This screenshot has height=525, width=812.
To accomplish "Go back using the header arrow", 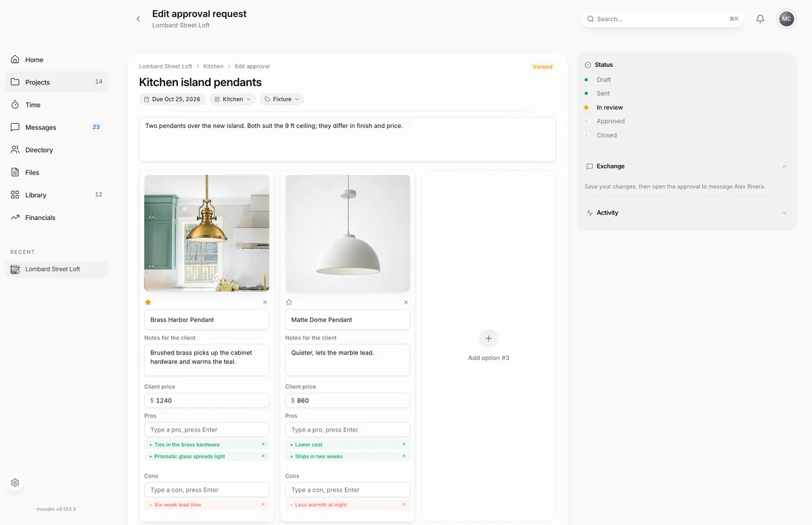I will tap(138, 19).
